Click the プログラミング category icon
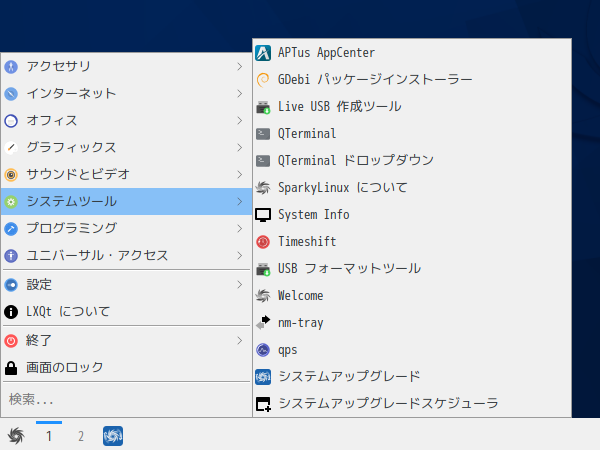Screen dimensions: 600x450 click(x=11, y=229)
